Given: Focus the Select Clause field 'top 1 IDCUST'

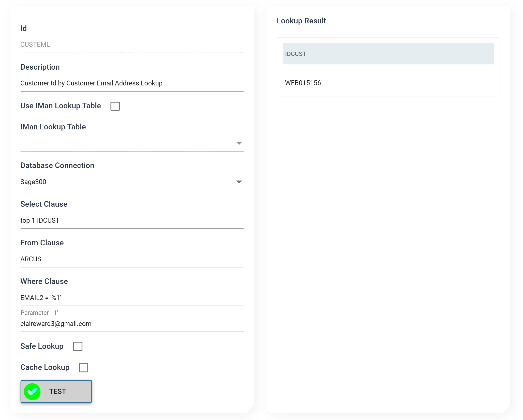Looking at the screenshot, I should click(132, 221).
